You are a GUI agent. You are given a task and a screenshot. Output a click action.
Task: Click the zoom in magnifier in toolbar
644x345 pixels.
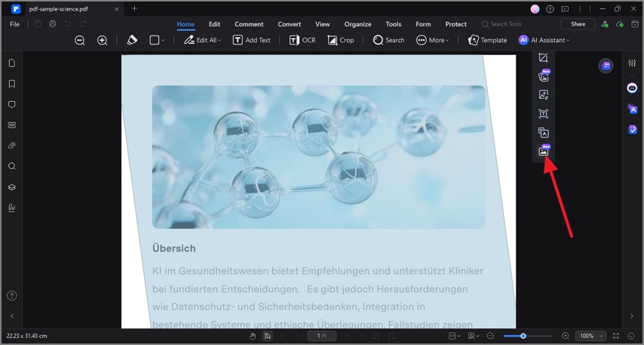(x=102, y=40)
